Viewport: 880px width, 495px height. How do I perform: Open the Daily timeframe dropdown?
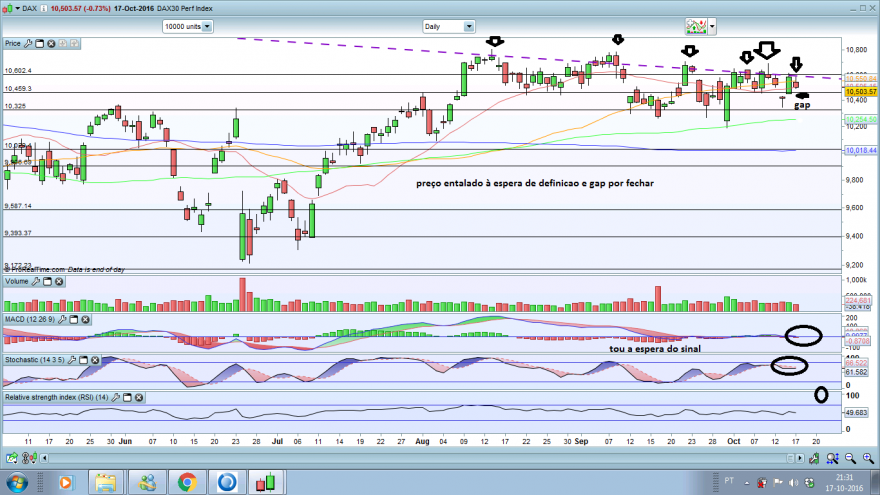pos(469,26)
